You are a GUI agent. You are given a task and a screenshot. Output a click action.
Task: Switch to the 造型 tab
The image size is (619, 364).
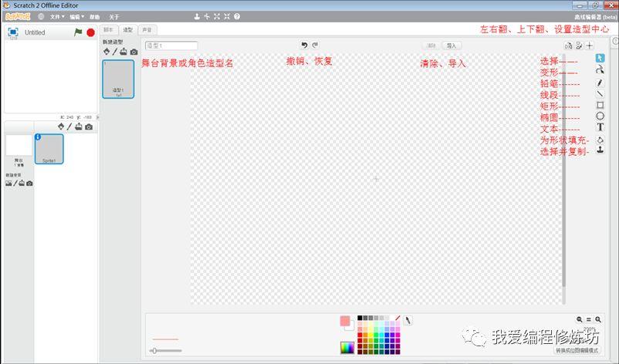(x=127, y=29)
